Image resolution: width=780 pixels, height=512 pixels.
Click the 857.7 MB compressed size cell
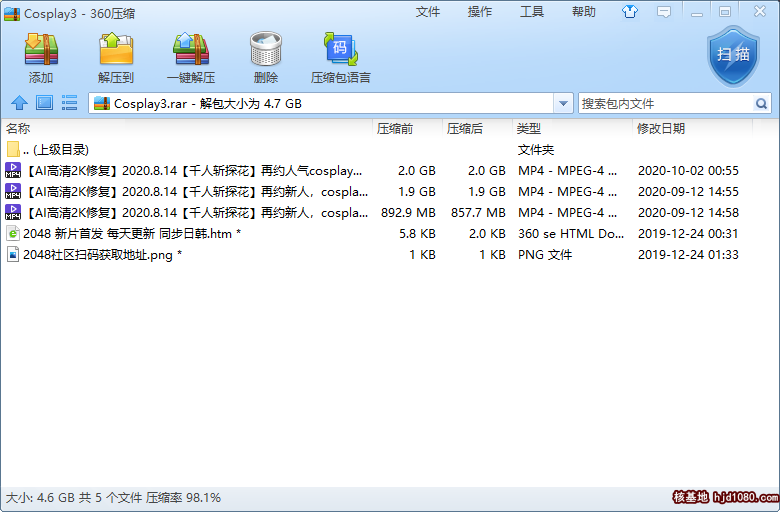pos(478,212)
